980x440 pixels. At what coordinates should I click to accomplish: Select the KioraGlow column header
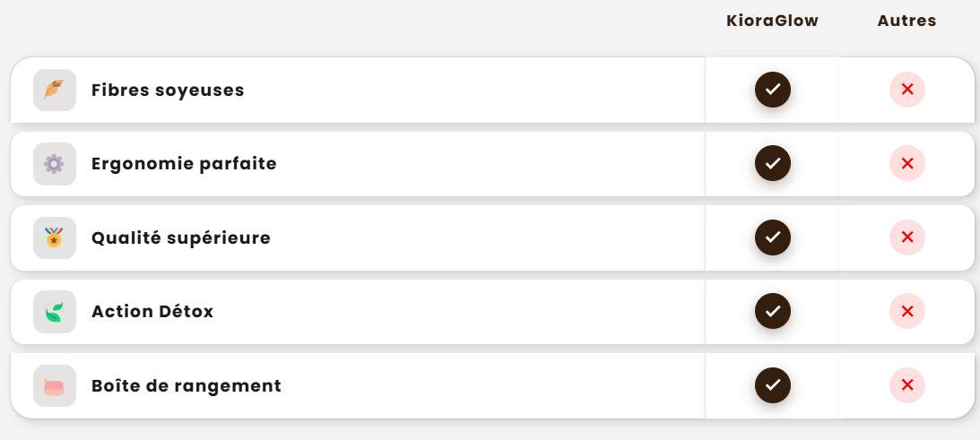click(772, 21)
